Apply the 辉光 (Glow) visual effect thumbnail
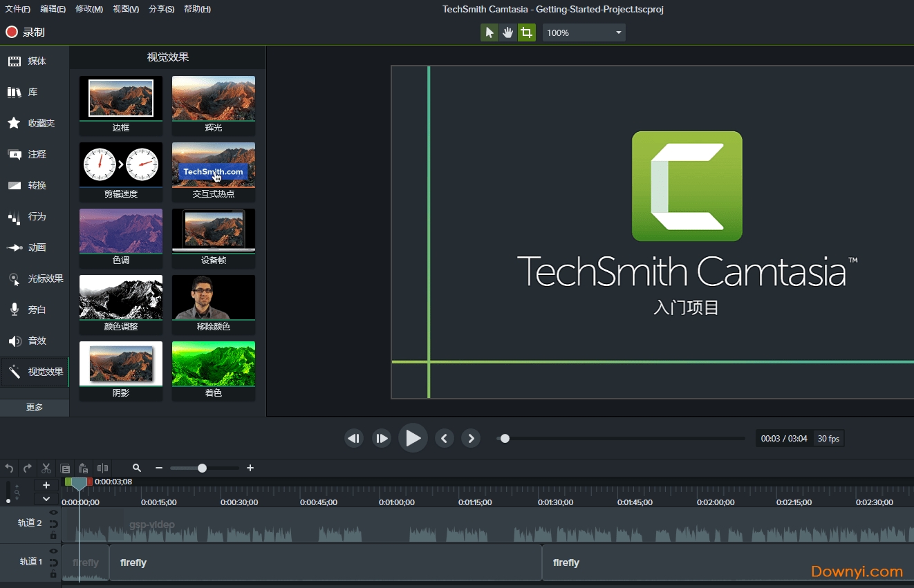This screenshot has width=914, height=588. click(213, 97)
